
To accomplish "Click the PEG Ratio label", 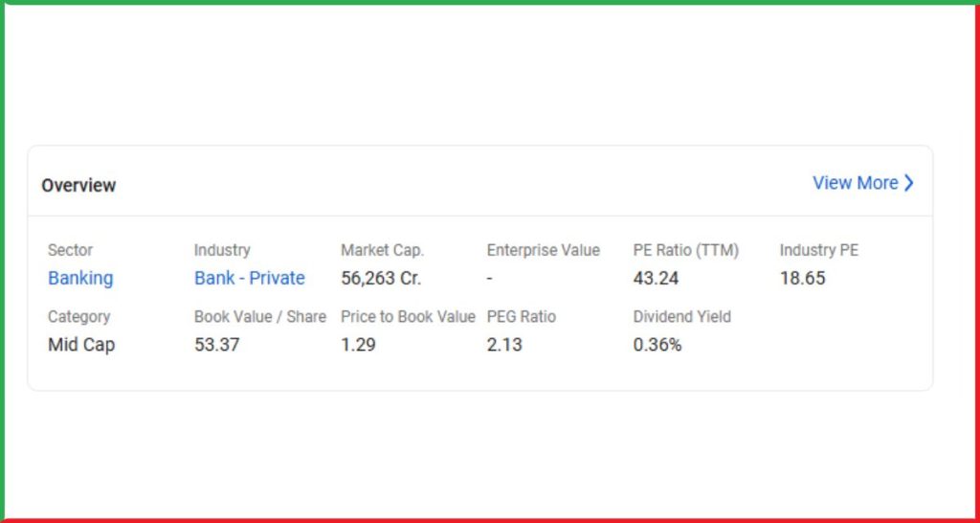I will point(522,317).
